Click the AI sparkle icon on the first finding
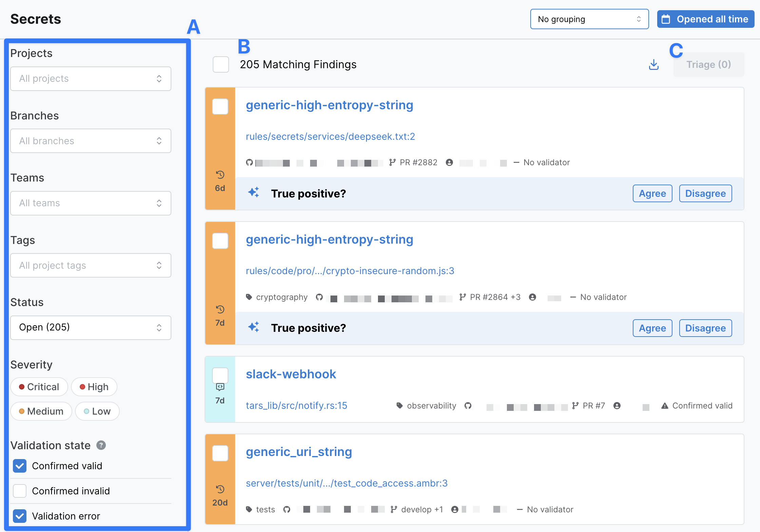Viewport: 760px width, 532px height. click(x=254, y=192)
